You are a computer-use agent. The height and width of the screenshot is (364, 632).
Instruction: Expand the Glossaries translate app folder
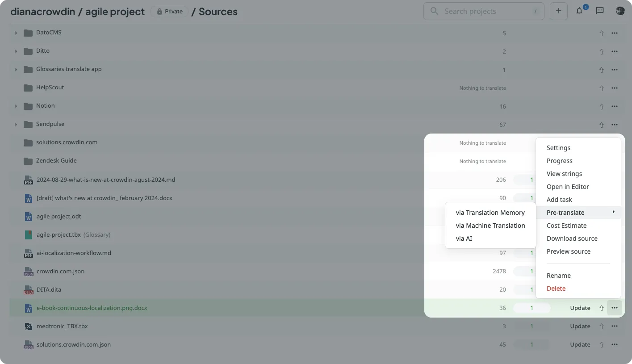16,70
